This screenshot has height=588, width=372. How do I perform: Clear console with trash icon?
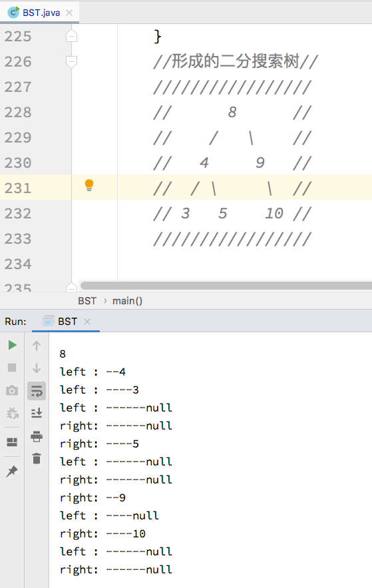(37, 459)
